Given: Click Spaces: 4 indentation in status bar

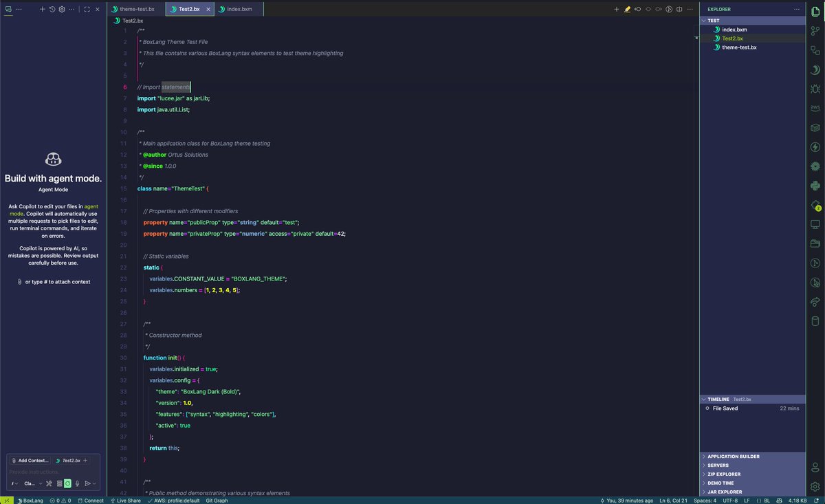Looking at the screenshot, I should click(705, 501).
